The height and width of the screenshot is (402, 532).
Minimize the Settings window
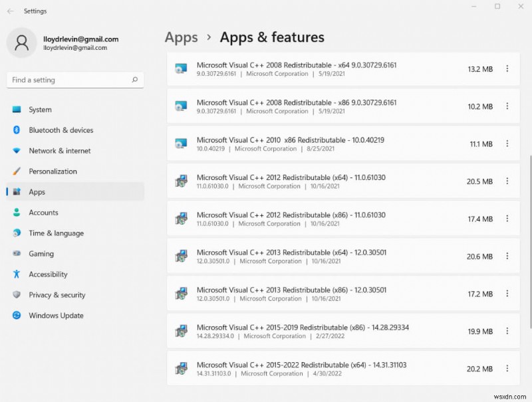(x=474, y=7)
